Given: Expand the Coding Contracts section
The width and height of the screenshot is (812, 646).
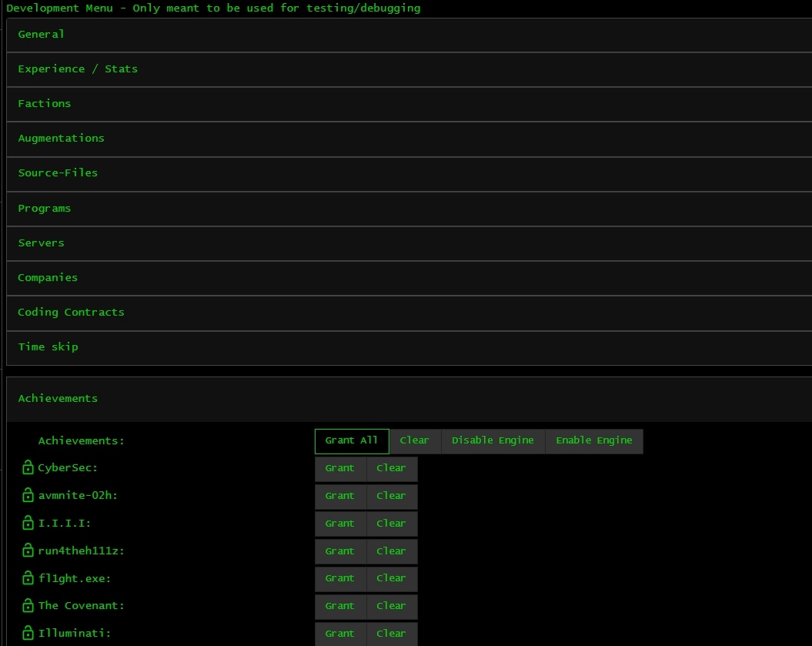Looking at the screenshot, I should coord(409,313).
